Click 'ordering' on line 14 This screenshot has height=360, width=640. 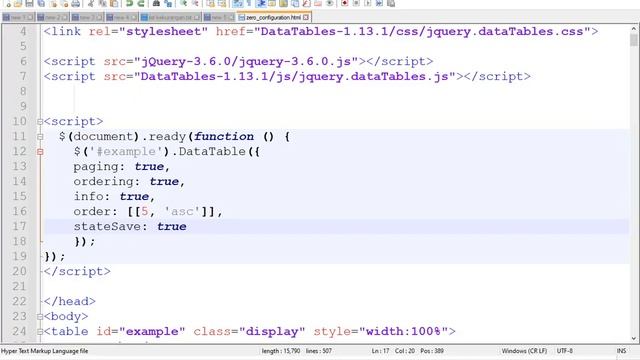[x=103, y=182]
